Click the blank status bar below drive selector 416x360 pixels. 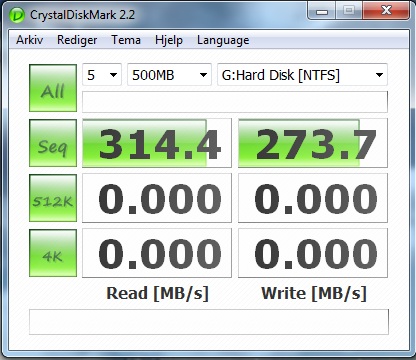coord(235,102)
